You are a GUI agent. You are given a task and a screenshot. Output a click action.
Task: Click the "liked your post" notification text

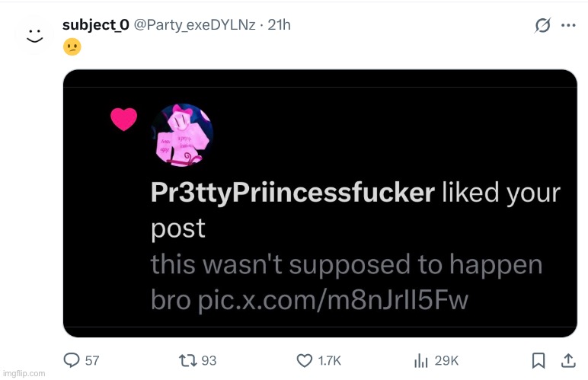tap(501, 193)
